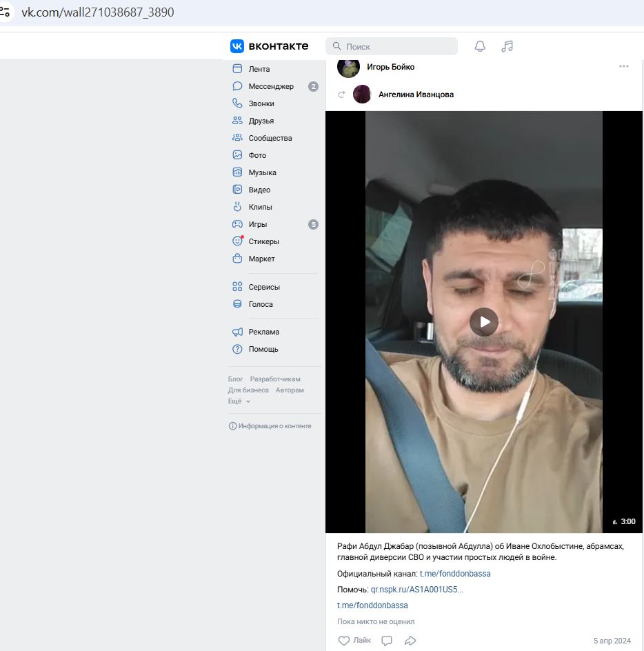Click the Видео sidebar icon
This screenshot has height=651, width=644.
tap(237, 190)
